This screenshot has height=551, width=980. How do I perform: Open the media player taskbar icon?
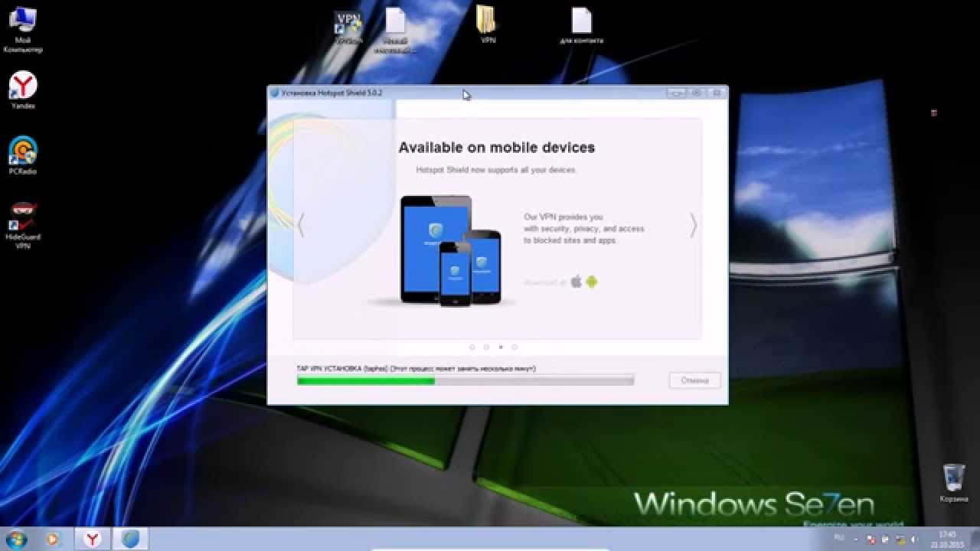(54, 539)
